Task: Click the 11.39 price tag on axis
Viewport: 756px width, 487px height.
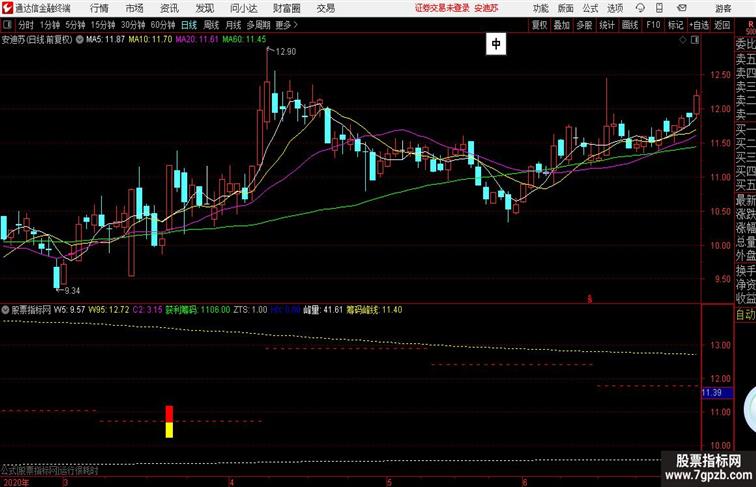Action: coord(716,393)
